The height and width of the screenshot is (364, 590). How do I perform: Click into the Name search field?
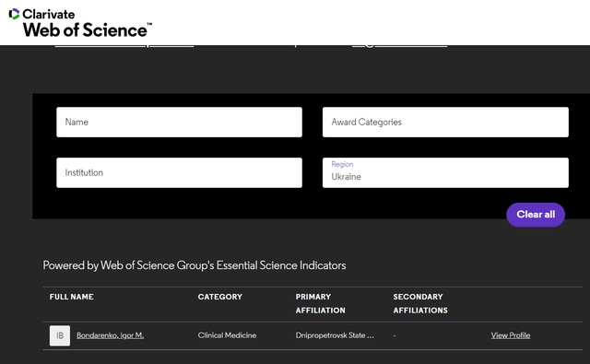tap(179, 123)
